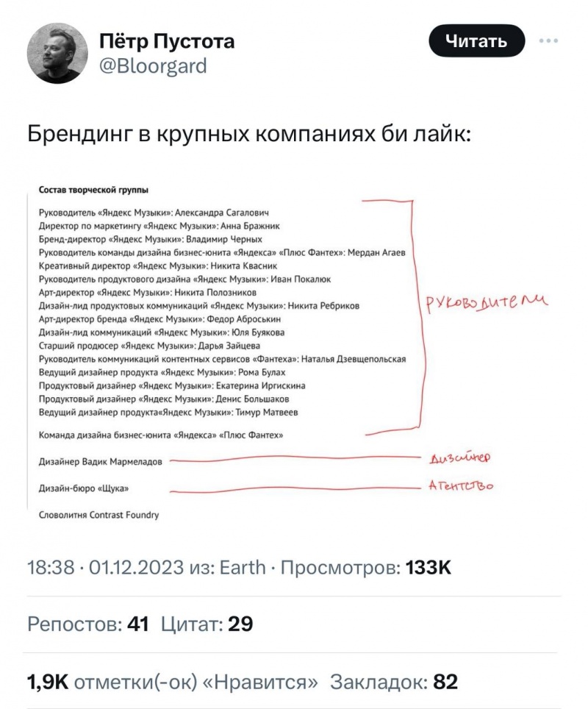Click the handwritten red "Дизайнер" annotation

(x=459, y=457)
